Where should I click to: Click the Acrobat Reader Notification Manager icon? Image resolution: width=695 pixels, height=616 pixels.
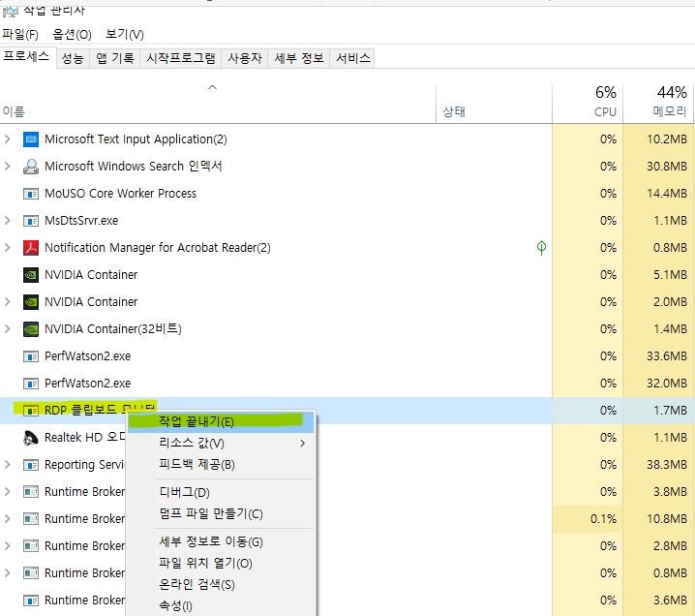coord(30,248)
